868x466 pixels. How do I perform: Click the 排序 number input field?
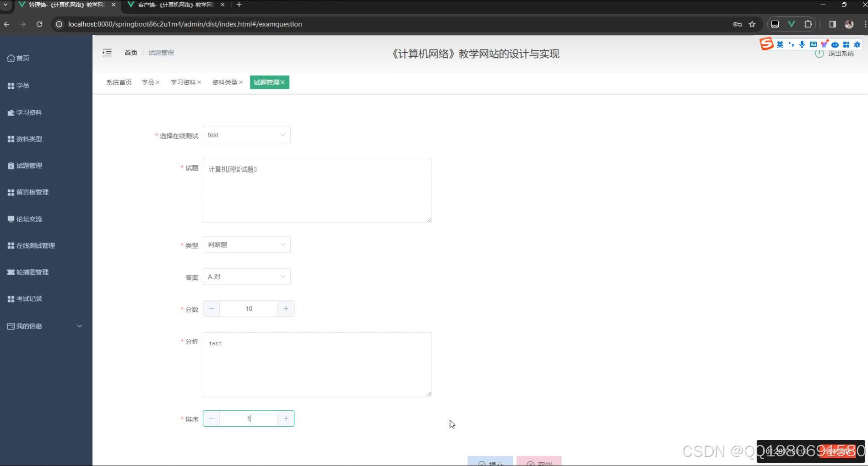249,418
